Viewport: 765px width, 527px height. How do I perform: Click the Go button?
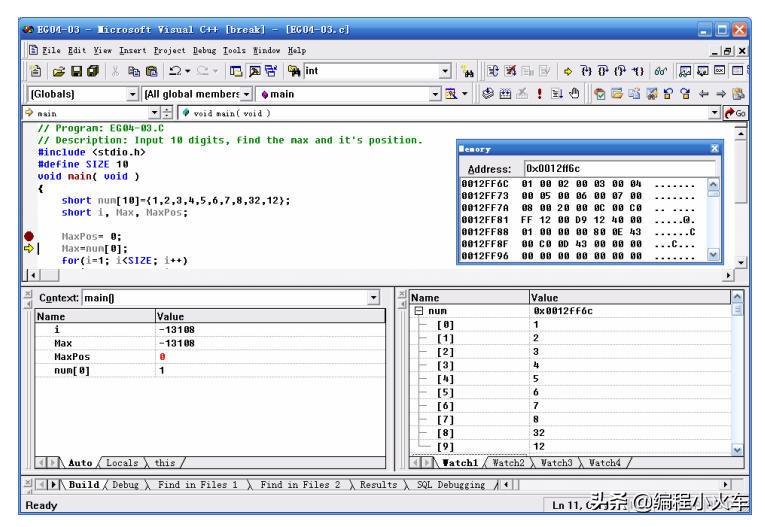tap(736, 113)
